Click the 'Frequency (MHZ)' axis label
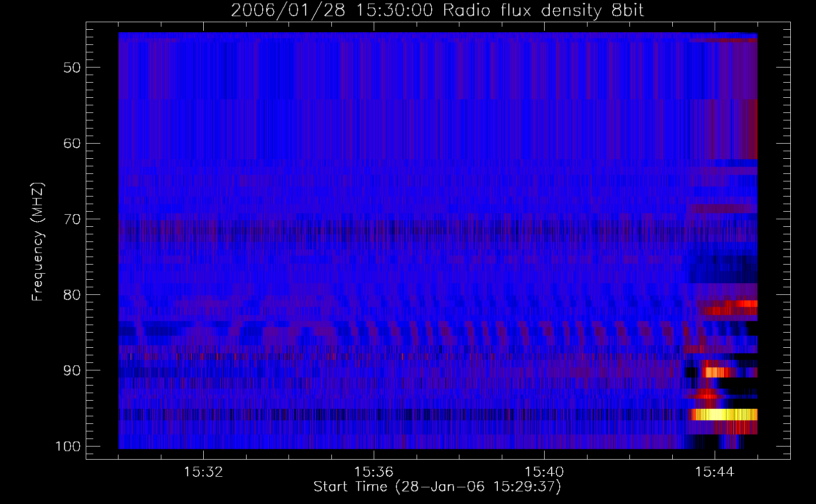This screenshot has width=816, height=504. click(38, 242)
